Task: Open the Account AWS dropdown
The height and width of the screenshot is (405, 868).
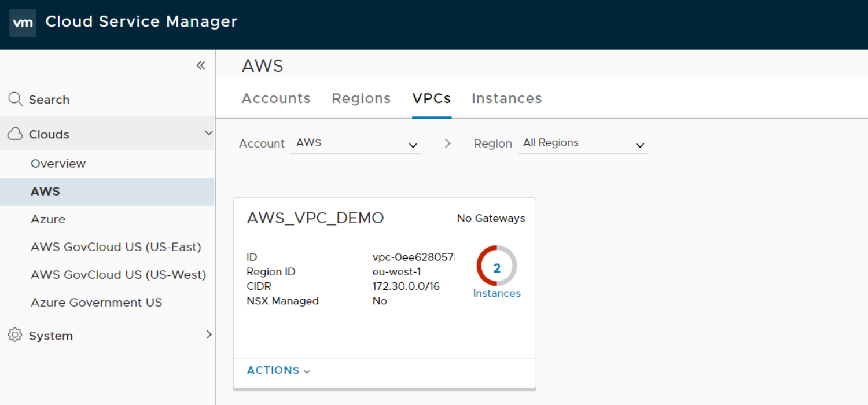Action: (356, 143)
